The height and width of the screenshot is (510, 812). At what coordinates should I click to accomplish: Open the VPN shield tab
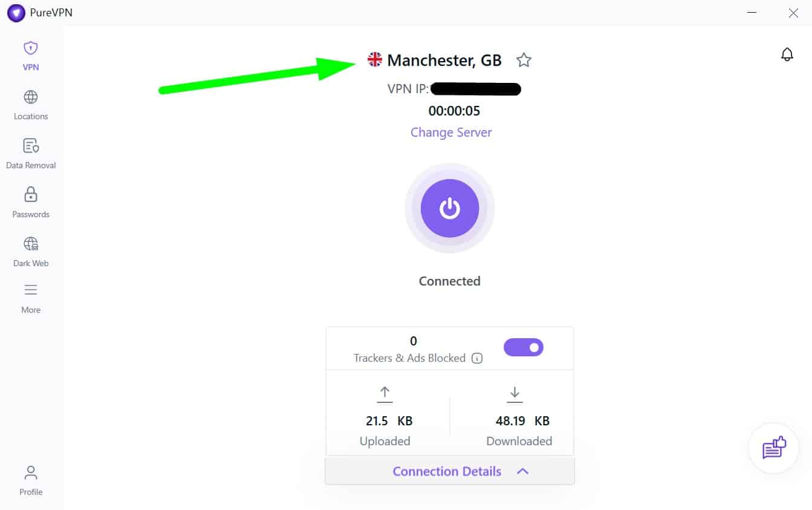[31, 48]
